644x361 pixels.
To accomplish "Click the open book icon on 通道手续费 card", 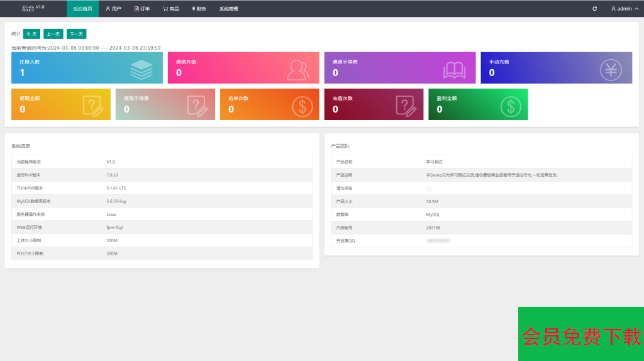I will pos(454,69).
